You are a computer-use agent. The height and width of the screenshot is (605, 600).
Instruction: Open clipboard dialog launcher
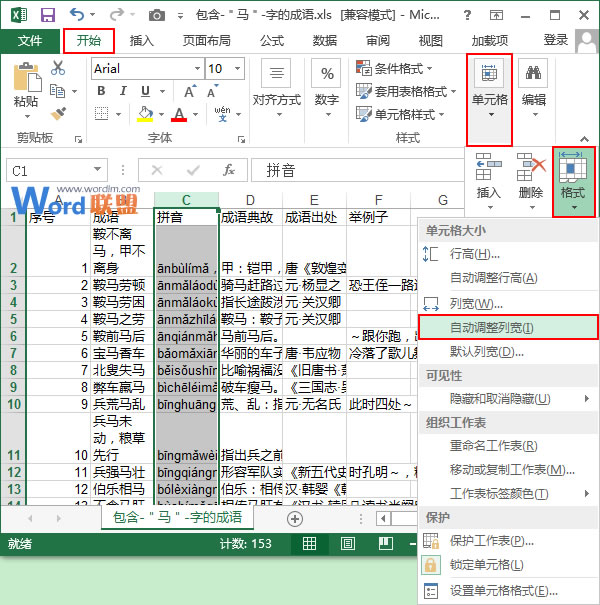[79, 139]
